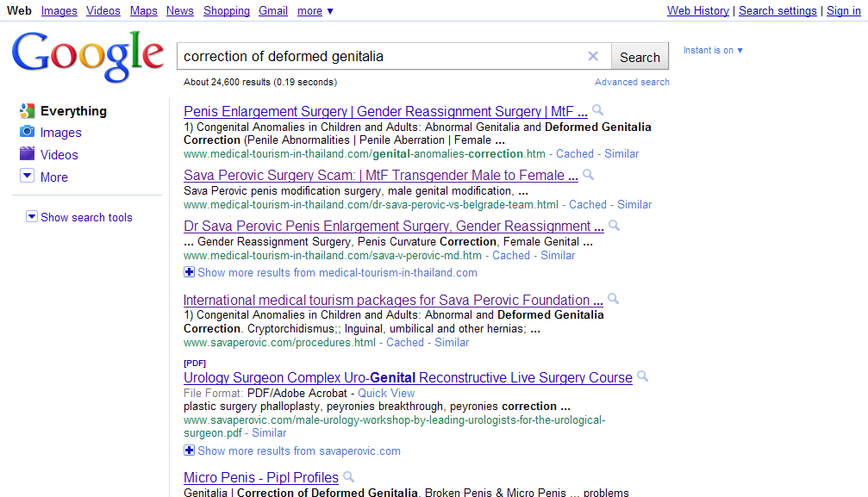Click the Images camera icon in sidebar
Viewport: 868px width, 497px height.
(27, 133)
